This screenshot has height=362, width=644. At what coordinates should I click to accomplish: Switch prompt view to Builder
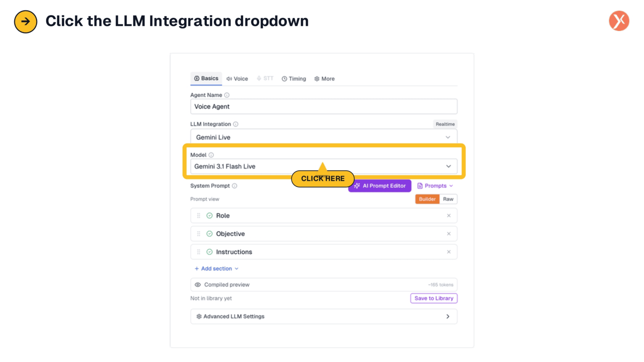coord(427,199)
